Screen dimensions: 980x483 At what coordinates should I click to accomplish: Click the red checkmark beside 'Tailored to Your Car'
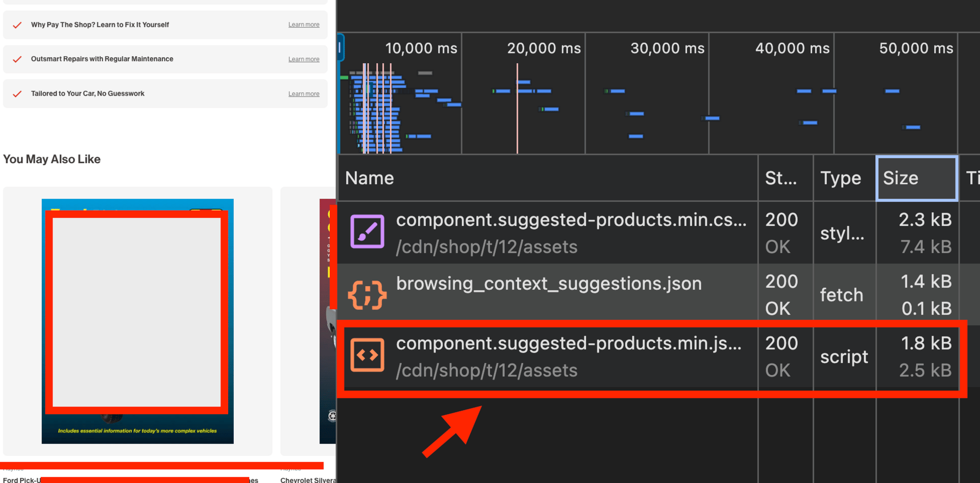tap(17, 94)
